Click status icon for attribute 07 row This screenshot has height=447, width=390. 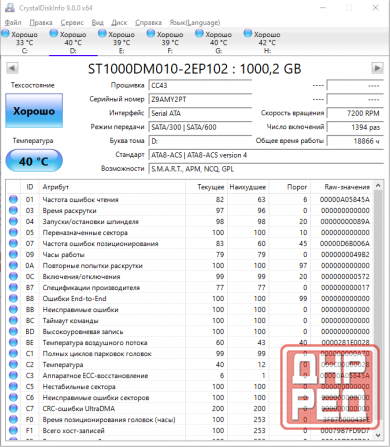click(x=13, y=243)
